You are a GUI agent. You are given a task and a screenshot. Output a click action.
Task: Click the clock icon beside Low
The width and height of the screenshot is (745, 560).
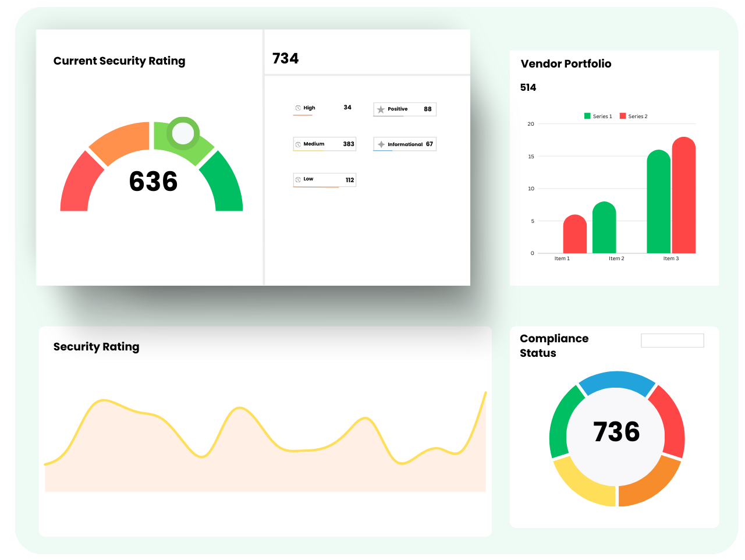pyautogui.click(x=298, y=179)
